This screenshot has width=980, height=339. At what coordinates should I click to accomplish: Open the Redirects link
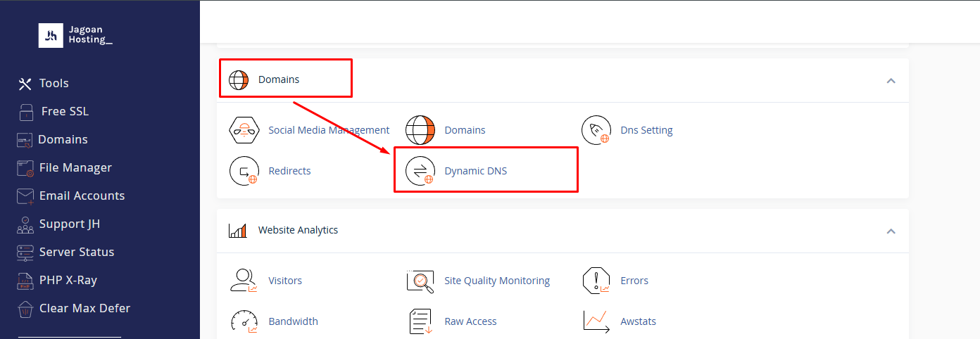289,171
